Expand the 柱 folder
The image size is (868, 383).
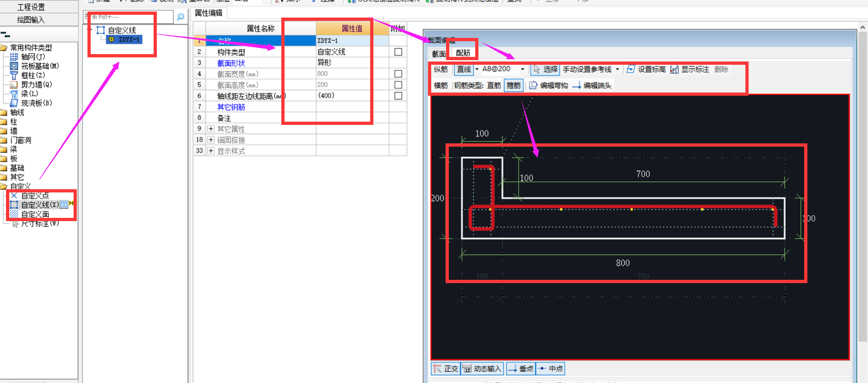coord(4,122)
